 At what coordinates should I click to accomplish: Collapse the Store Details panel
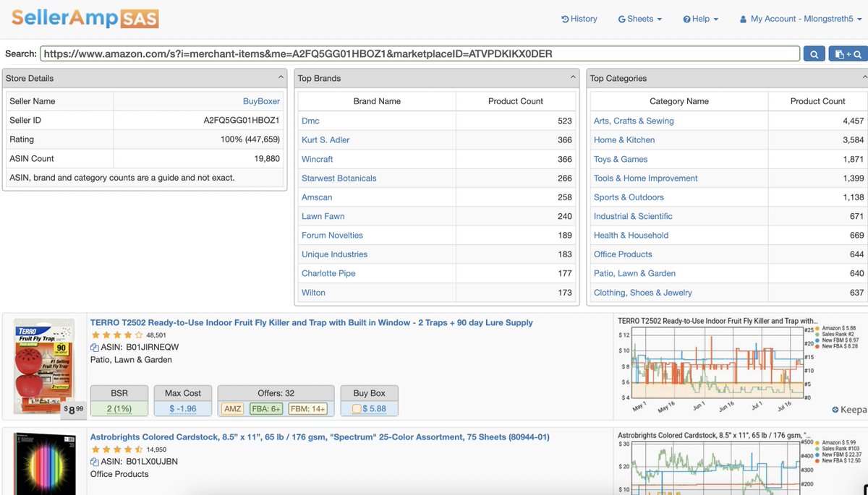[x=280, y=77]
